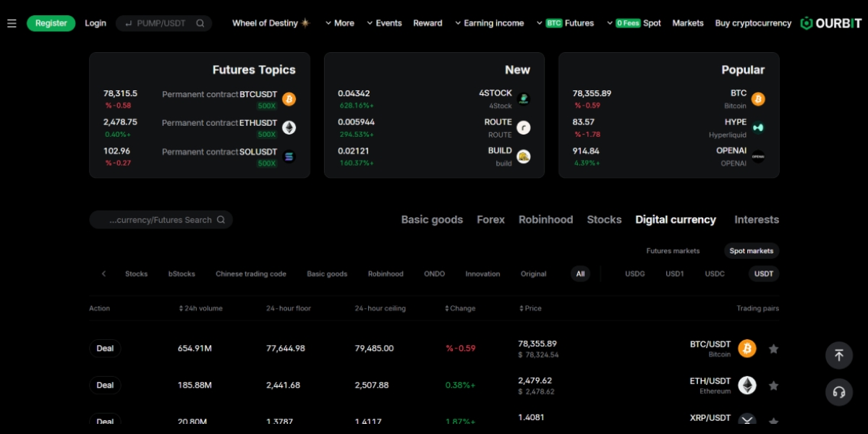Select USDT quote currency
The height and width of the screenshot is (434, 868).
click(x=764, y=274)
